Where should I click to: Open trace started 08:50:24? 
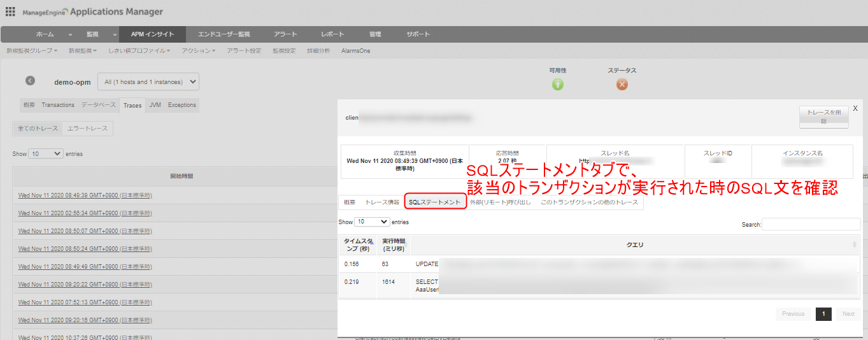(x=85, y=248)
